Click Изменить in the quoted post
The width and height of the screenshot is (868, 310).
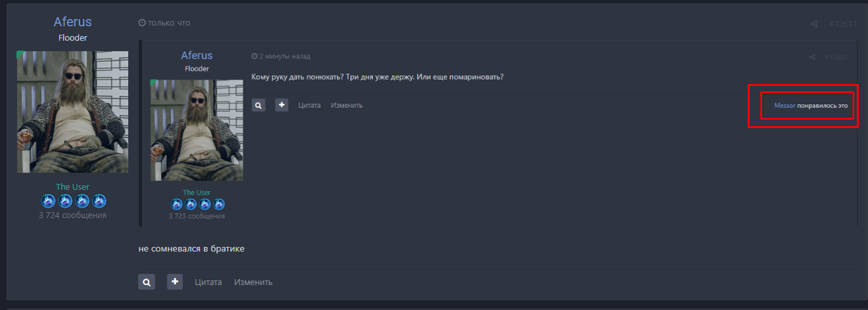coord(347,105)
